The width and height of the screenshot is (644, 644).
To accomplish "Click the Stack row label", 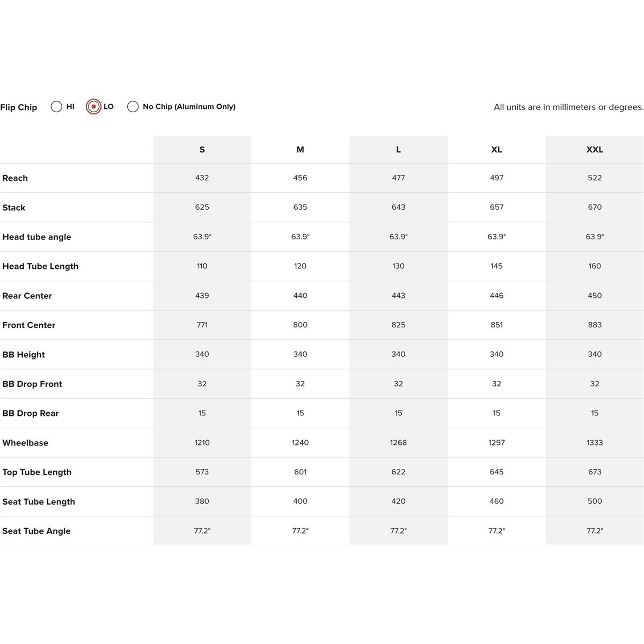I will [14, 208].
